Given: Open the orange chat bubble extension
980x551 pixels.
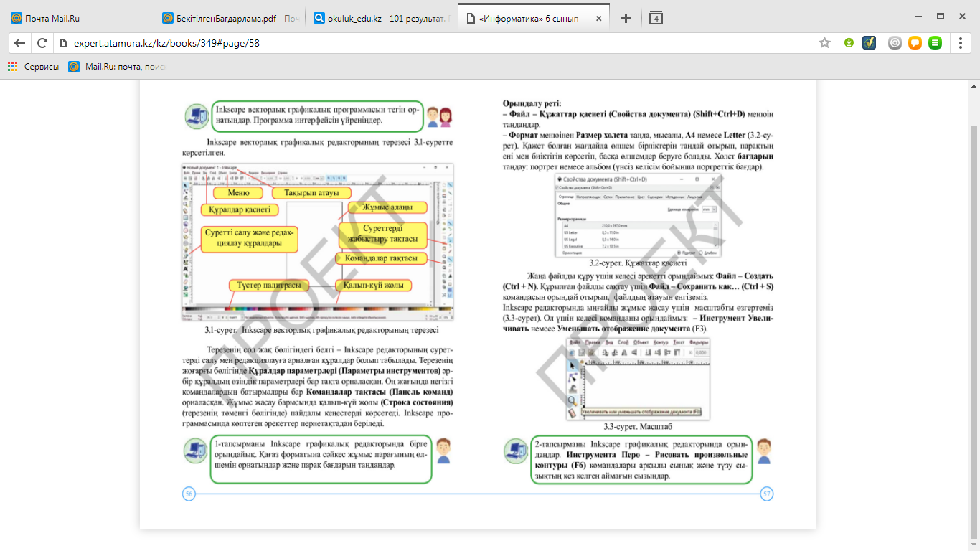Looking at the screenshot, I should [915, 43].
